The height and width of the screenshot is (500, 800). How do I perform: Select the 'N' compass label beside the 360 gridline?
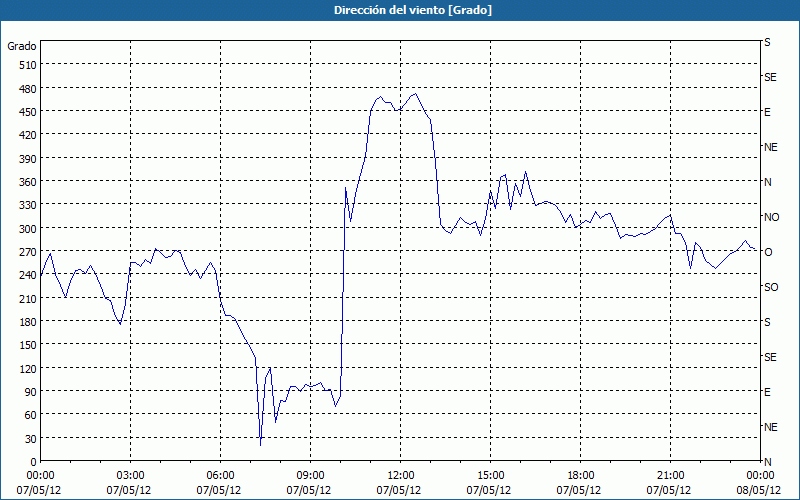tap(767, 182)
